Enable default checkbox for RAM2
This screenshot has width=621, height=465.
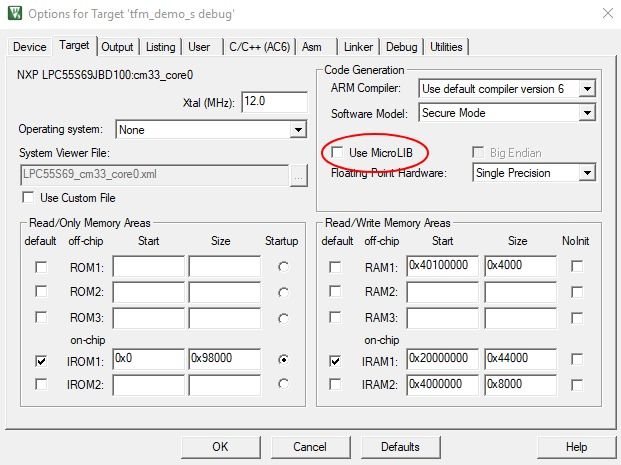coord(335,292)
